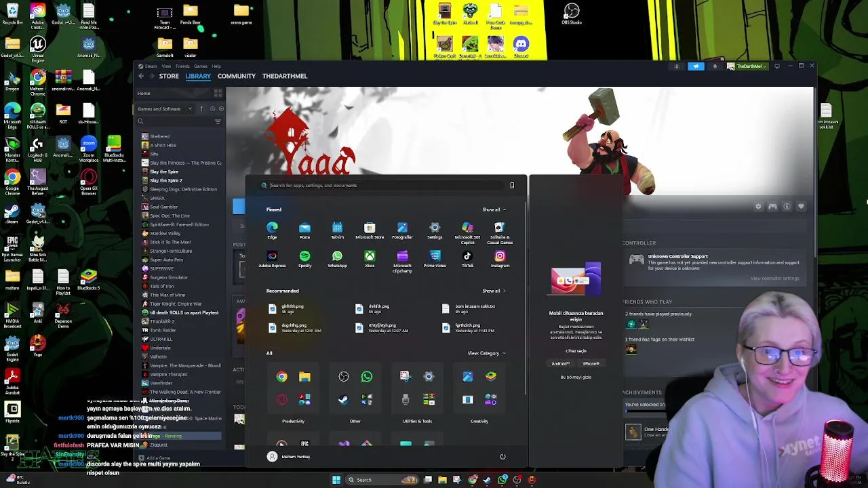Screen dimensions: 868x488
Task: Open Microsoft Clipchamp
Action: click(x=402, y=262)
